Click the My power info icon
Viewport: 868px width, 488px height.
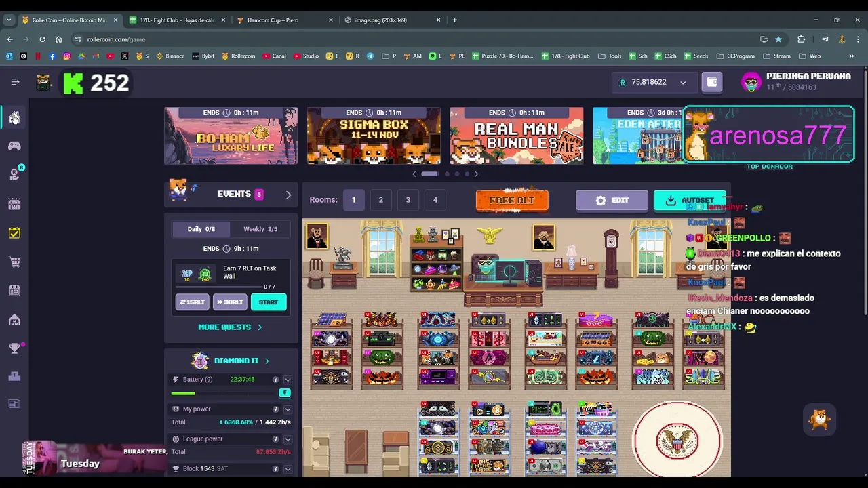tap(275, 409)
